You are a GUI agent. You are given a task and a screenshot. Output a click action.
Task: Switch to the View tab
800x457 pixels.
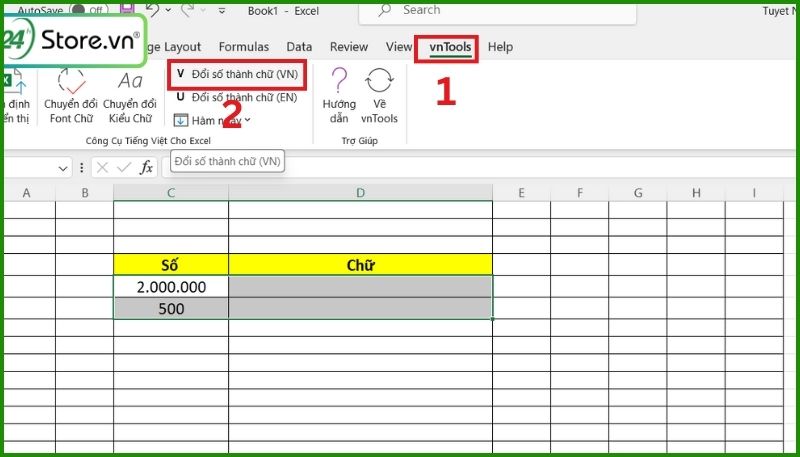[x=398, y=47]
